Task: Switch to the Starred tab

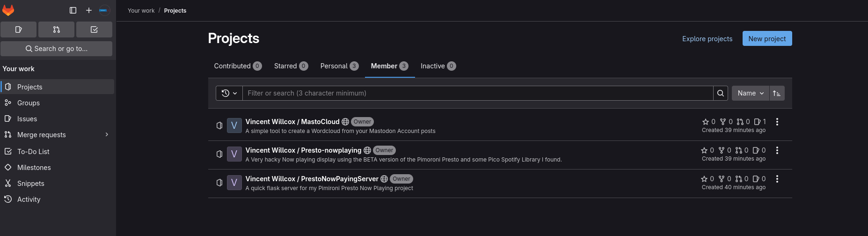Action: (291, 66)
